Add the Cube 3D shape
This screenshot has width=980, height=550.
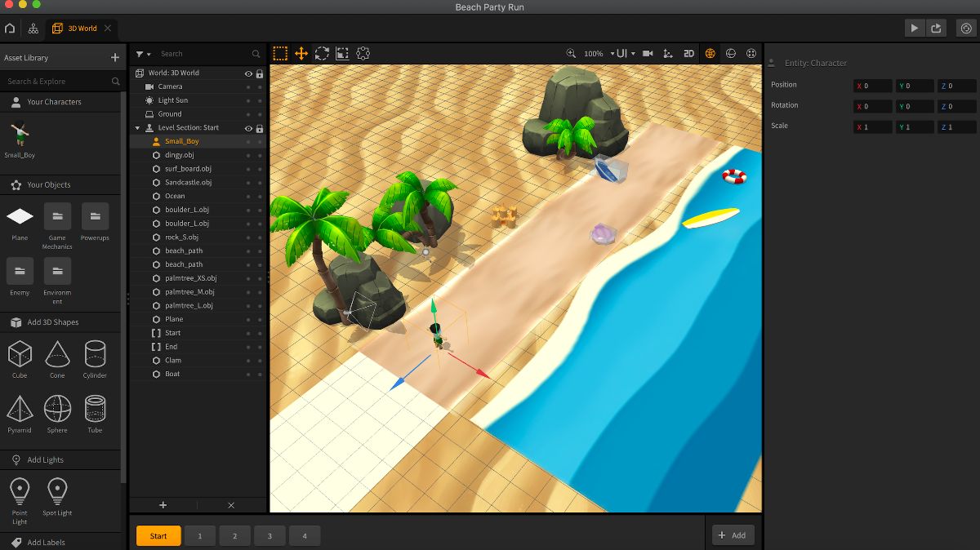click(20, 360)
